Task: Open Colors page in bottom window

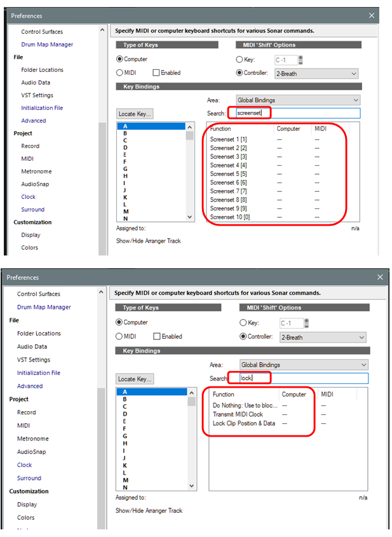Action: click(x=25, y=517)
